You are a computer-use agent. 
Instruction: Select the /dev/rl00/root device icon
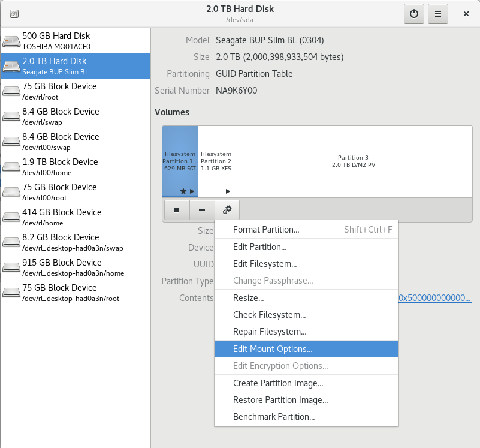(11, 192)
